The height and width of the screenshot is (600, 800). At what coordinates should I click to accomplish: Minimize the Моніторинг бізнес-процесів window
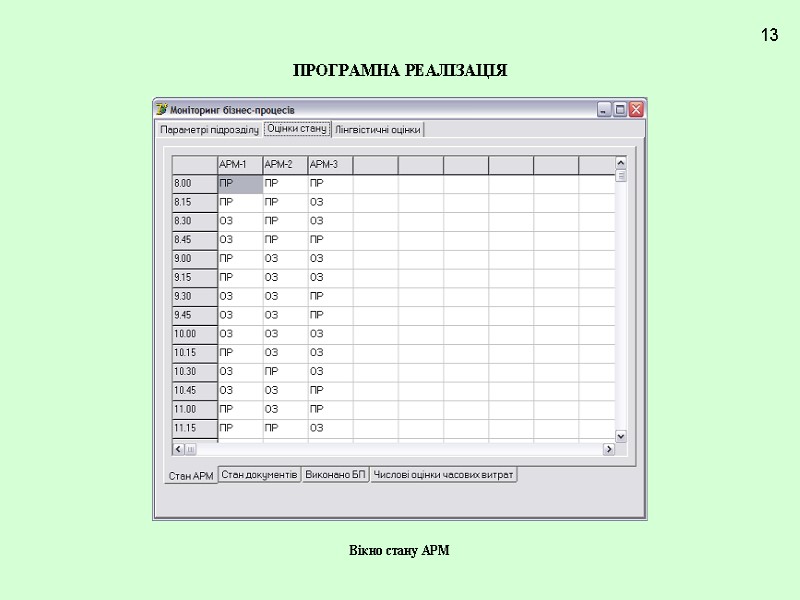[604, 109]
